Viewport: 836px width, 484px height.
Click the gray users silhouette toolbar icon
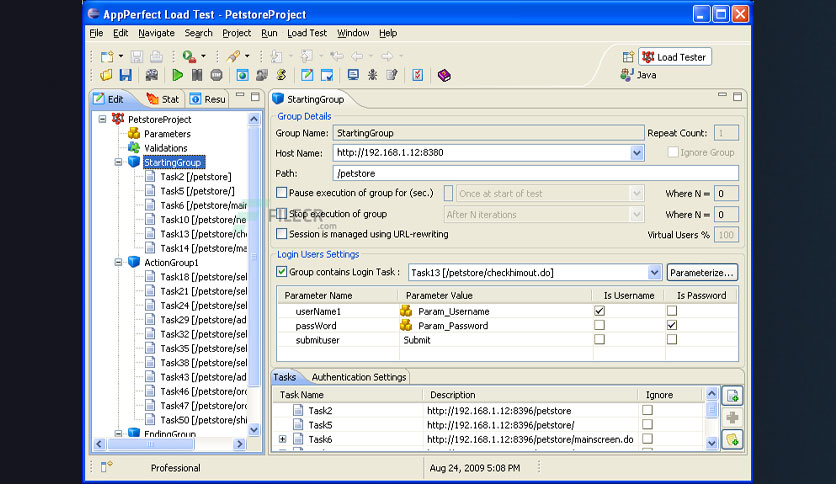[262, 75]
